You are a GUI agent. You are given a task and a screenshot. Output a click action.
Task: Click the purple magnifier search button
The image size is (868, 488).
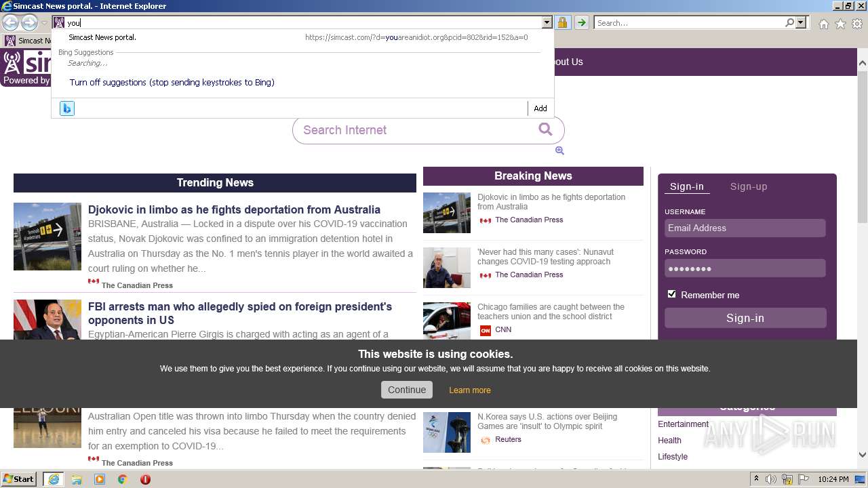pyautogui.click(x=545, y=129)
